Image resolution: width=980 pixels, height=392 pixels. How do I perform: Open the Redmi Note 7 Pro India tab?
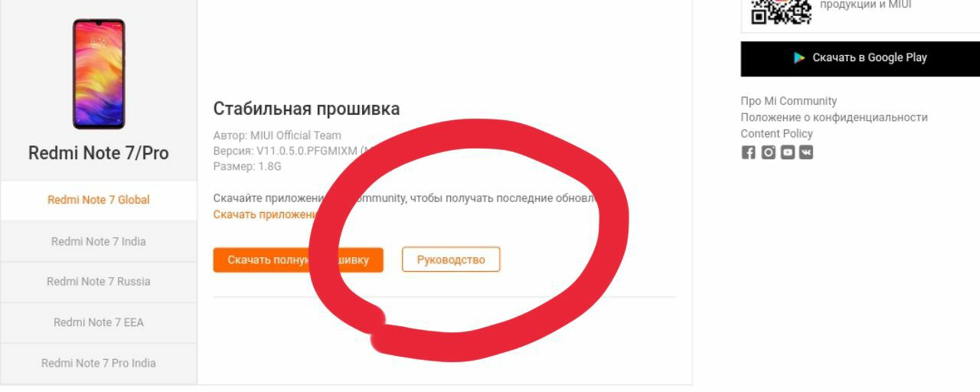click(x=99, y=363)
